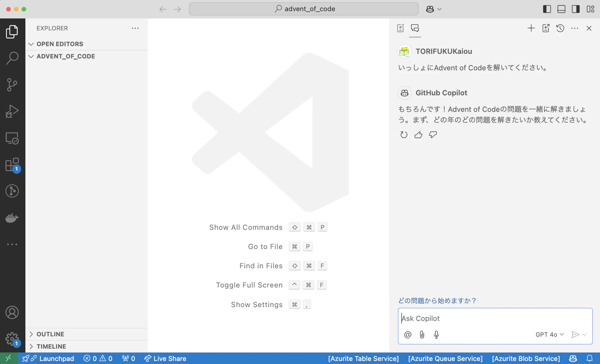The image size is (600, 364).
Task: Open the Search view in activity bar
Action: point(12,58)
